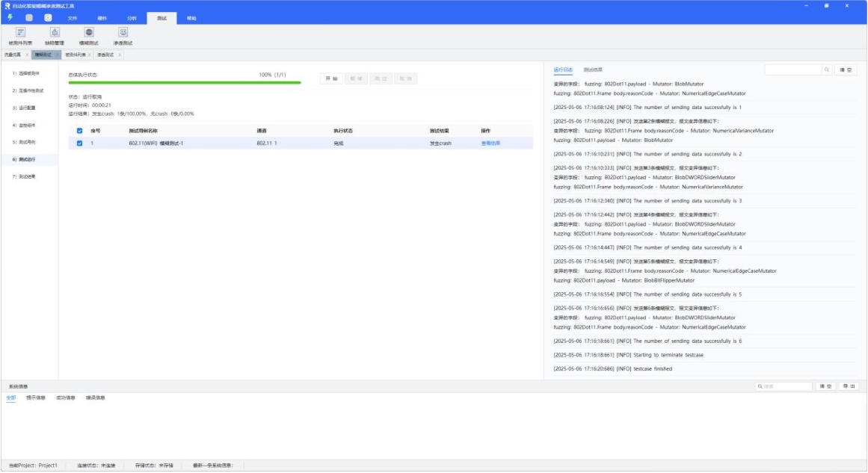Go to step 7) 测试结果

tap(24, 176)
